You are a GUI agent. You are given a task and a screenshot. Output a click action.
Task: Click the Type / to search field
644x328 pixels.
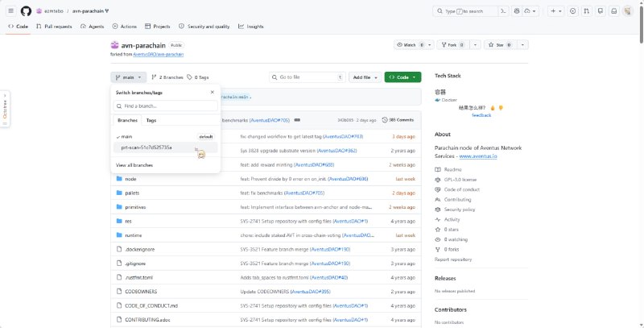[x=465, y=11]
